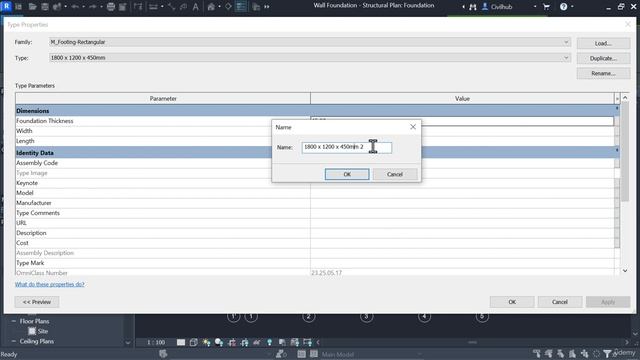
Task: Click the Foundation Thickness value field
Action: pos(462,121)
